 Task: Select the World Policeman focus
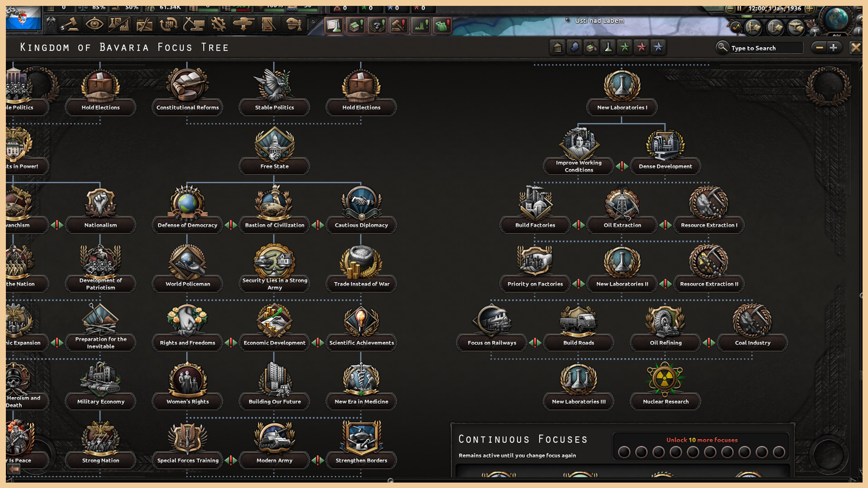[188, 269]
